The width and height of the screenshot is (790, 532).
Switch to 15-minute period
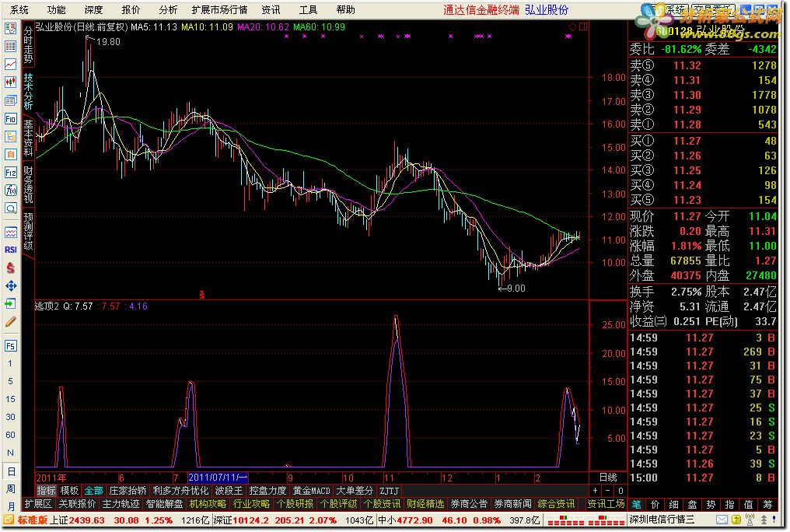coord(10,399)
